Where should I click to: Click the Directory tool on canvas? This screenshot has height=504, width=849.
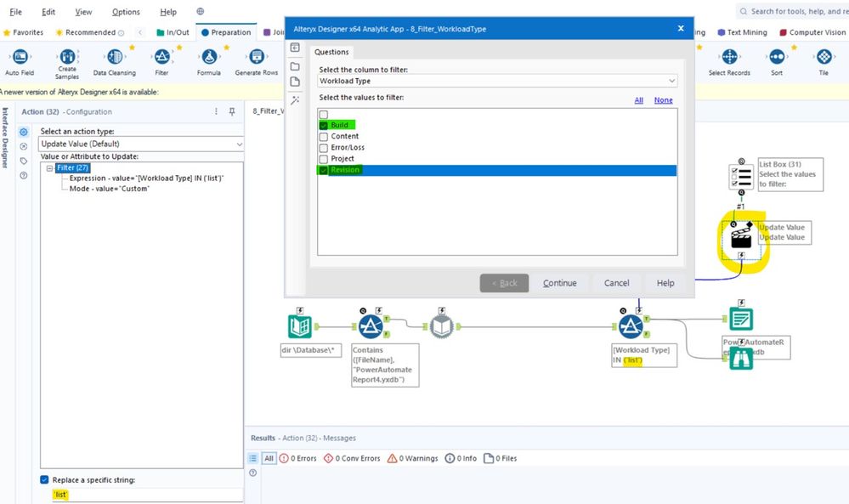point(299,326)
